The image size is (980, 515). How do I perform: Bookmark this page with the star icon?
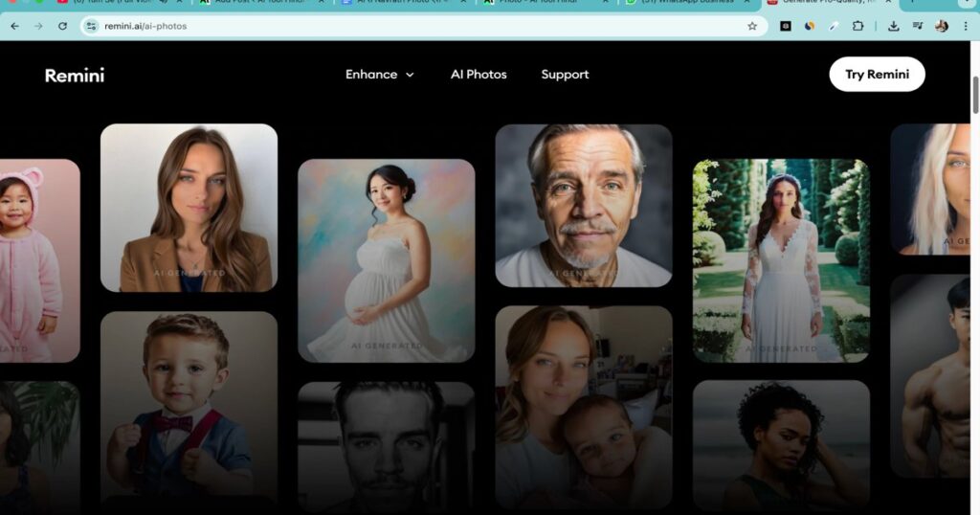click(x=752, y=26)
